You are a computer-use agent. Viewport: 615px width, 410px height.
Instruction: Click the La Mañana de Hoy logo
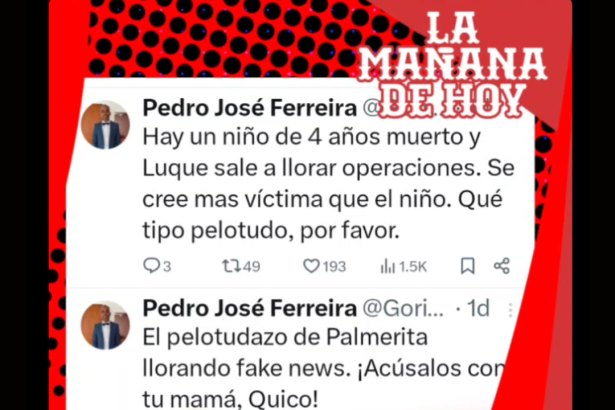tap(453, 65)
